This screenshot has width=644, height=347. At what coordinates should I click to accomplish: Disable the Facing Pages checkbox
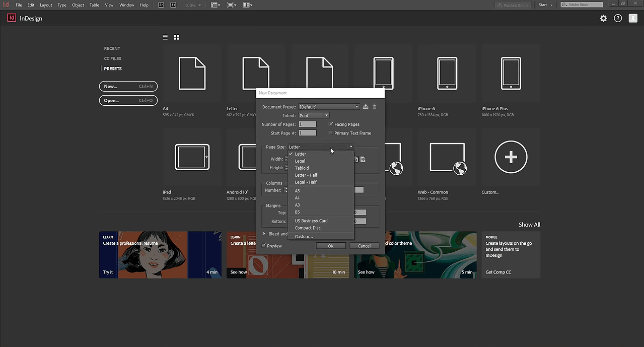pos(331,124)
